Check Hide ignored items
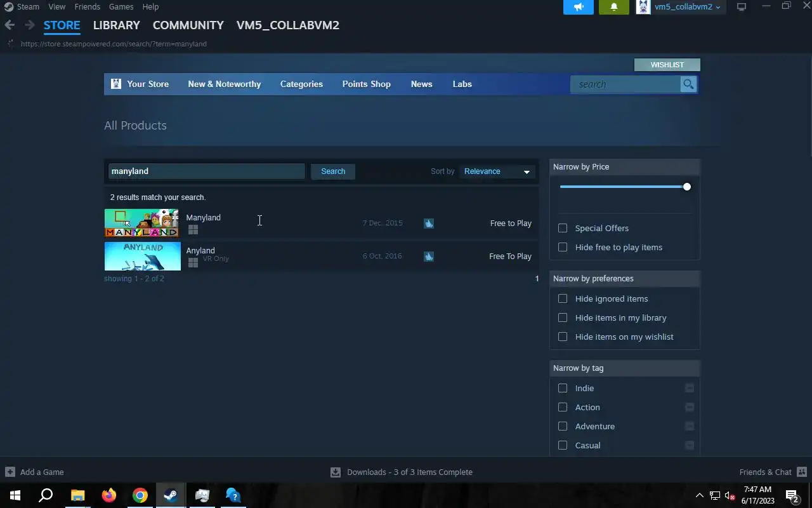 click(x=563, y=298)
